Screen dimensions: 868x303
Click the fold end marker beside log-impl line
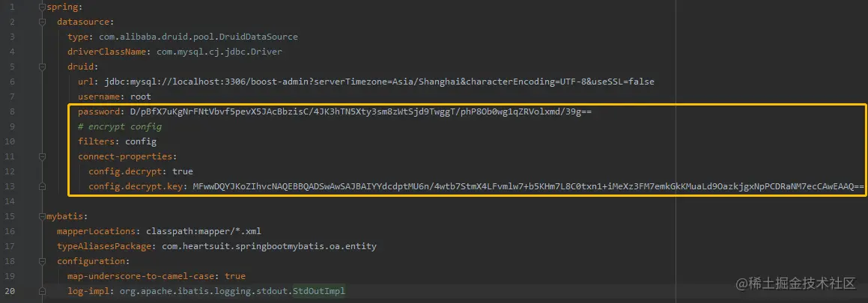tap(42, 291)
